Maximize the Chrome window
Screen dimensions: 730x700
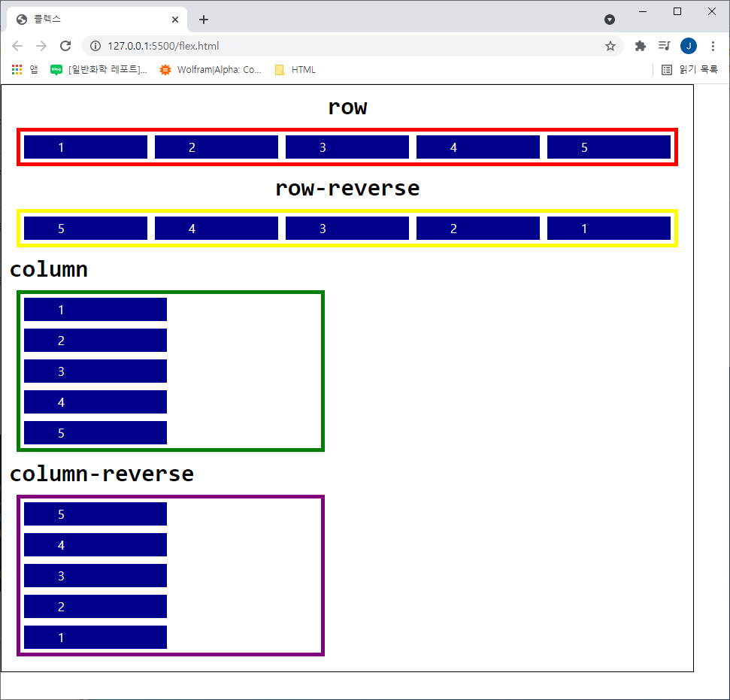(677, 11)
